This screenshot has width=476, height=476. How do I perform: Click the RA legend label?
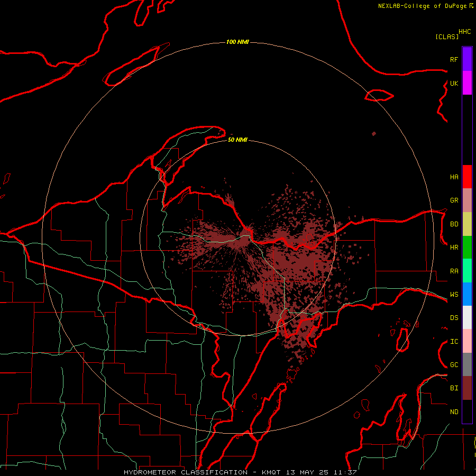454,271
